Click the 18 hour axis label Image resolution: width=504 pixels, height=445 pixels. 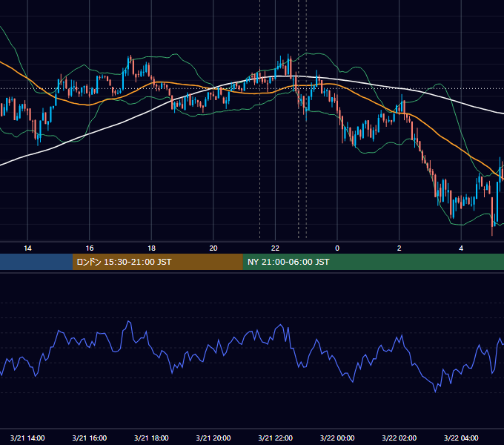coord(151,248)
